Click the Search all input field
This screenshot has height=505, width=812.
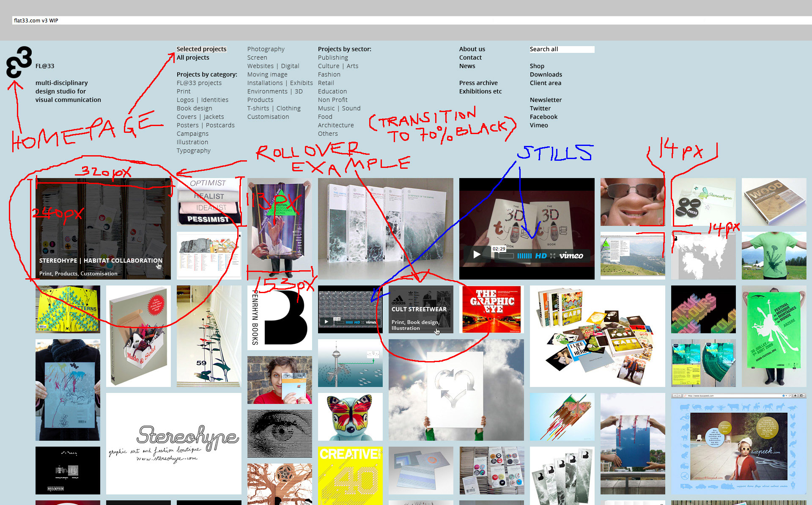tap(562, 49)
